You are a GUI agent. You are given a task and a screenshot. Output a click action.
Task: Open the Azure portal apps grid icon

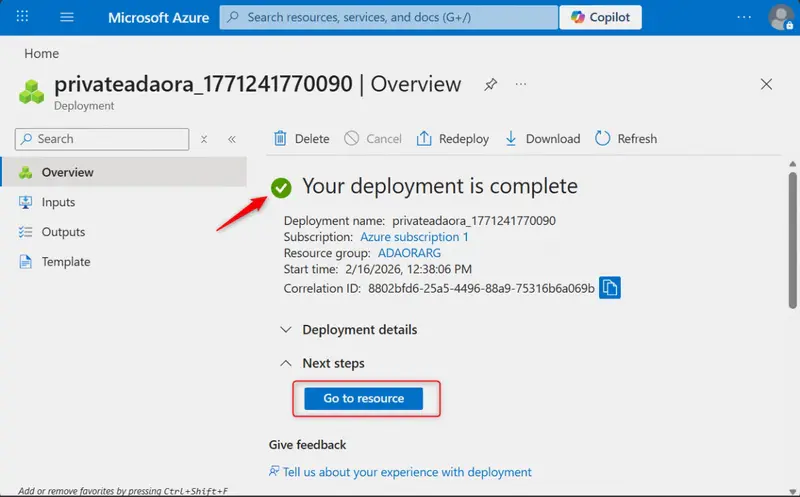(x=22, y=16)
